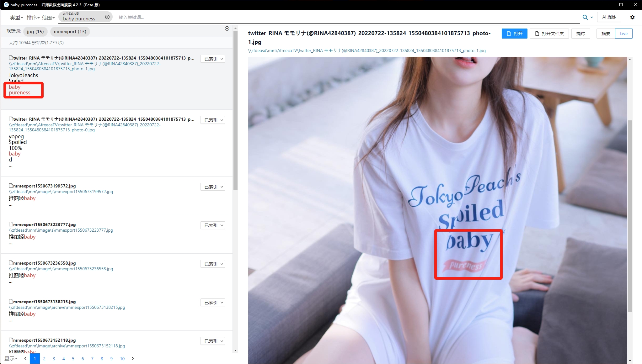Go to next results page arrow
The image size is (642, 364).
coord(133,358)
